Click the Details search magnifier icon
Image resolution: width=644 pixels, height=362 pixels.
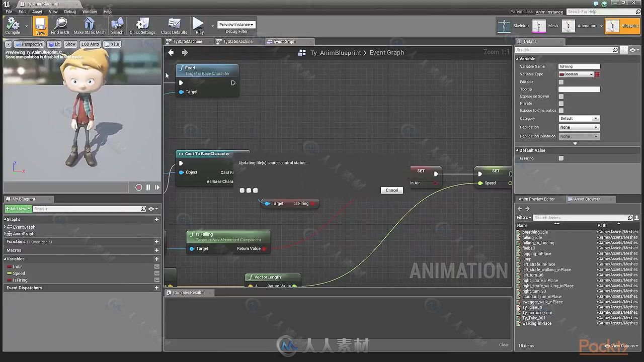tap(615, 50)
